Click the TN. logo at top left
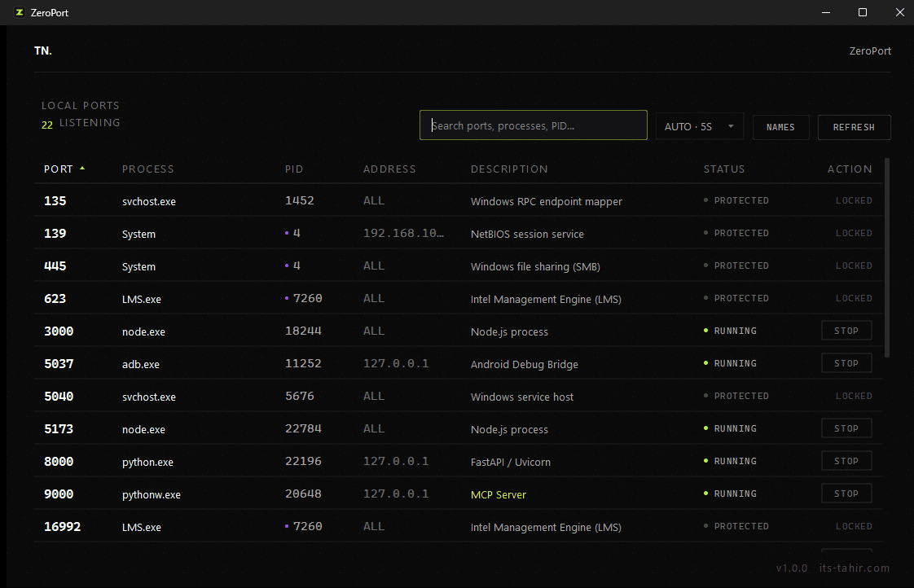Viewport: 914px width, 588px height. click(43, 50)
